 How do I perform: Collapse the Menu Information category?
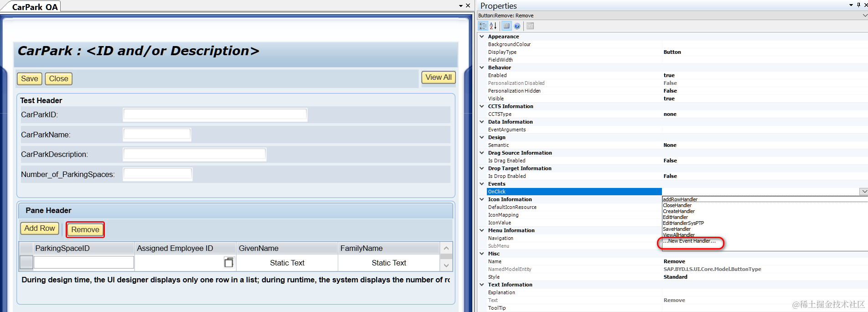pyautogui.click(x=482, y=230)
